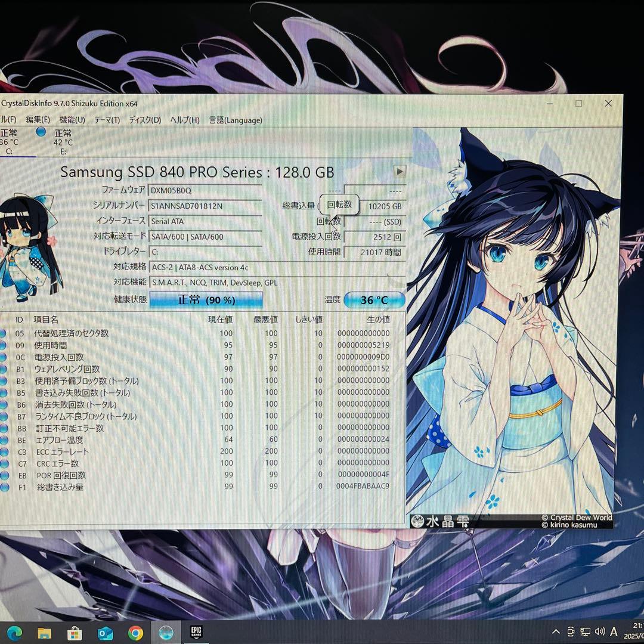Expand the hidden icons chevron in system tray

[556, 631]
